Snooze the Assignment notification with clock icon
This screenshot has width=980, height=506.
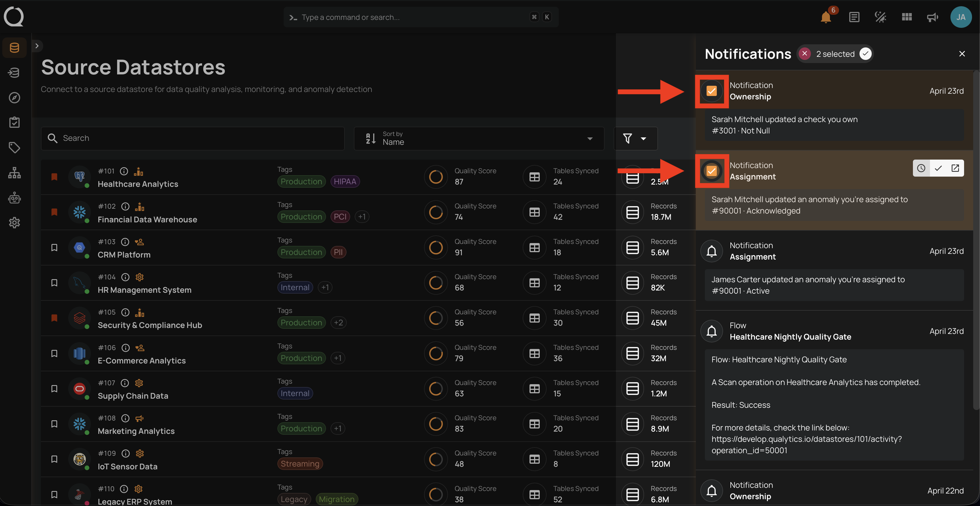[x=921, y=168]
